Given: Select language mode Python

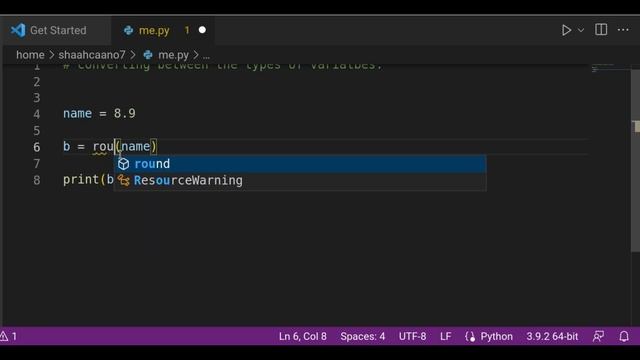Looking at the screenshot, I should pos(496,336).
